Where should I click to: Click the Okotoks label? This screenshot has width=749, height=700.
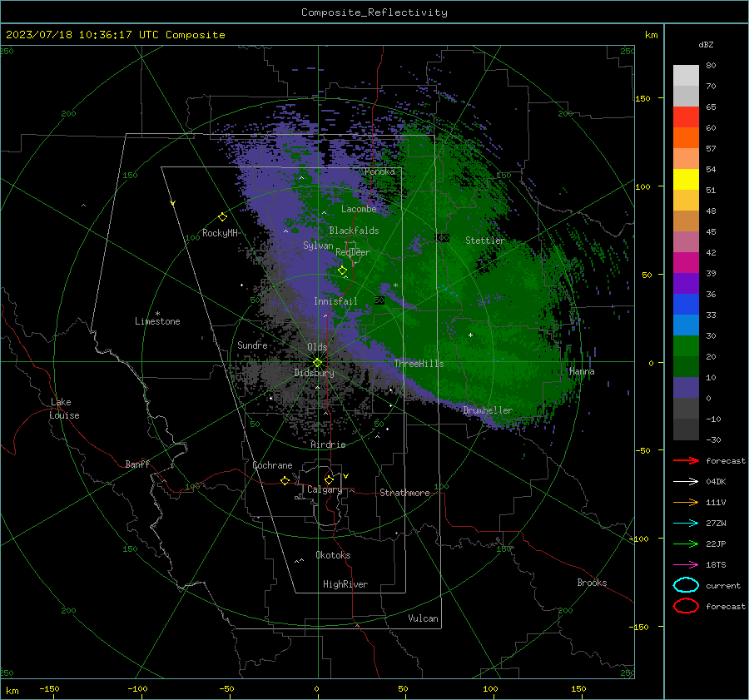point(333,555)
